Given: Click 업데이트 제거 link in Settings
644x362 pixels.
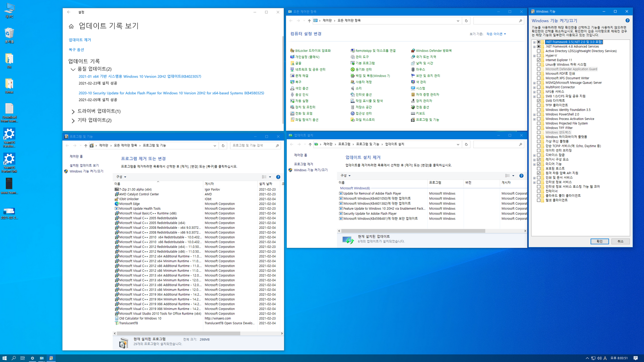Looking at the screenshot, I should (x=80, y=40).
